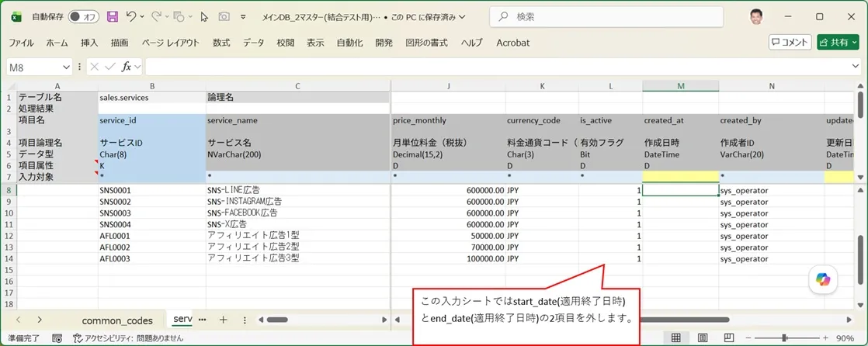868x346 pixels.
Task: Switch to Normal view icon
Action: tap(676, 337)
